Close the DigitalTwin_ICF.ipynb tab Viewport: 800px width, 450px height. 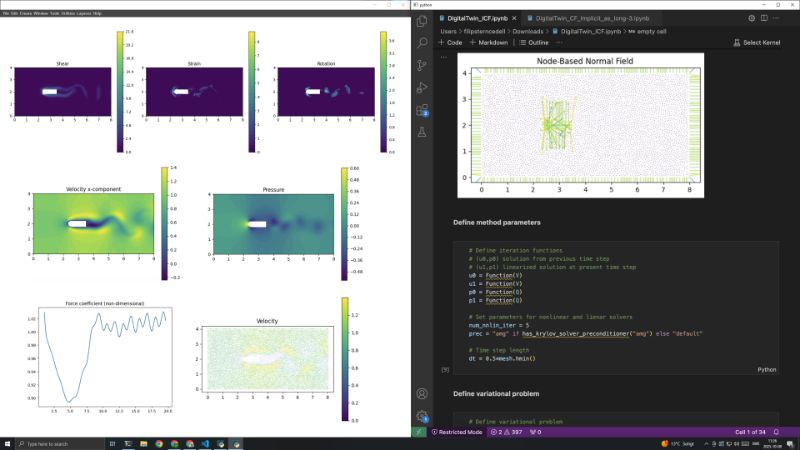click(x=514, y=18)
